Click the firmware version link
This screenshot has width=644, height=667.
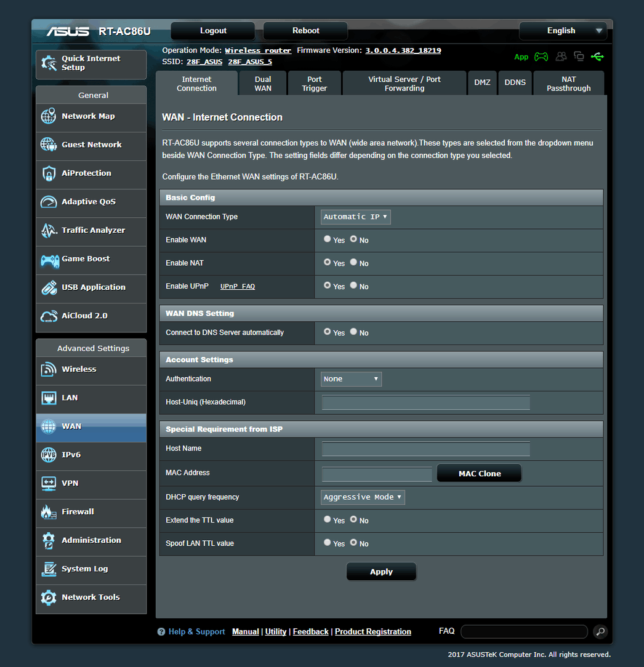[x=403, y=50]
